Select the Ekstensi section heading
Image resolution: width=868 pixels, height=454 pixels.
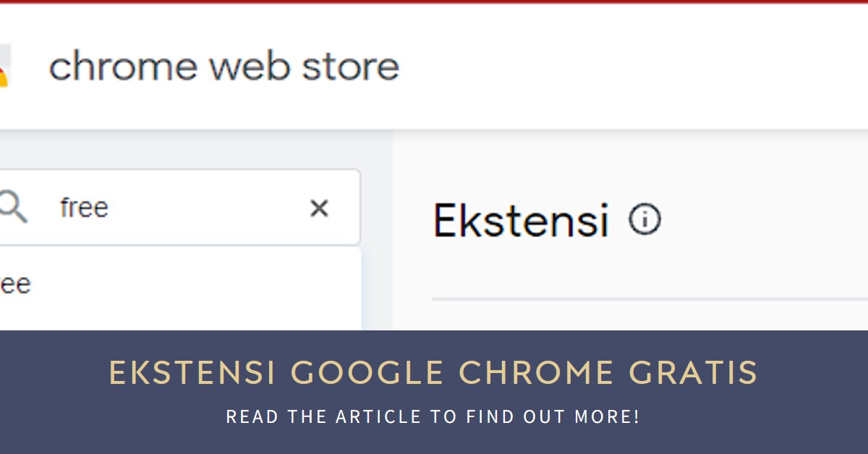[x=520, y=220]
